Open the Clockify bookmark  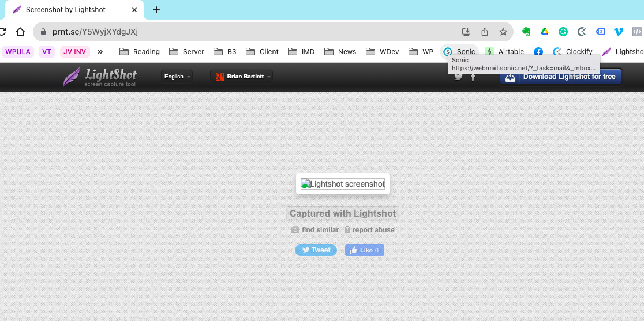pos(572,52)
